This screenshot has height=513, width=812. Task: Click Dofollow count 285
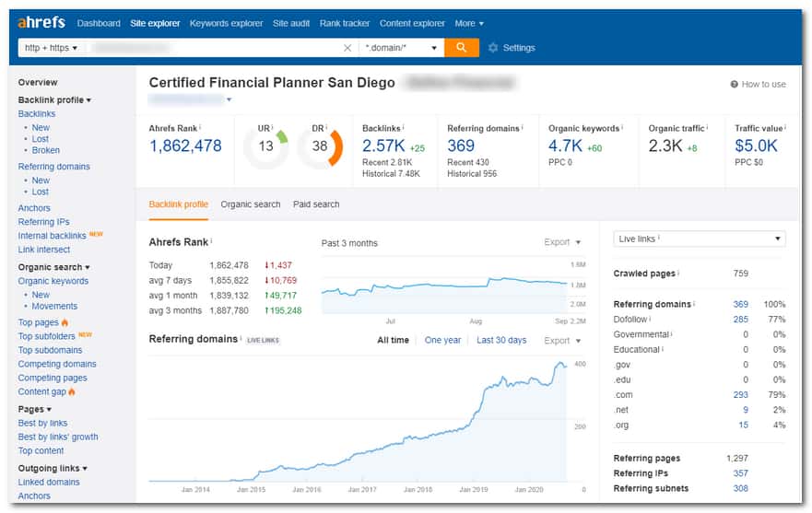[740, 320]
